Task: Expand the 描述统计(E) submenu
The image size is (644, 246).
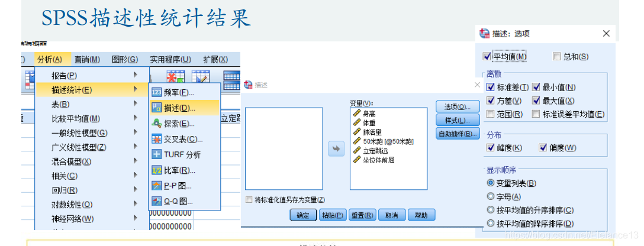Action: (93, 90)
